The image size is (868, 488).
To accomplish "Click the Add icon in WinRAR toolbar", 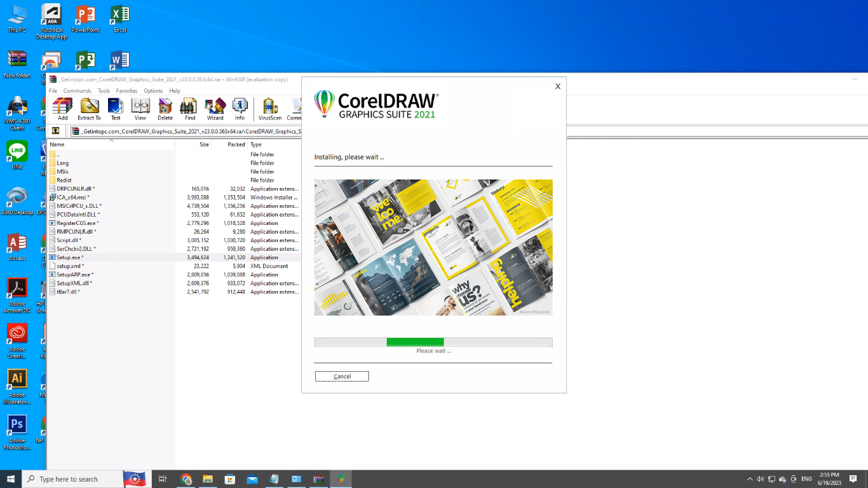I will coord(62,109).
